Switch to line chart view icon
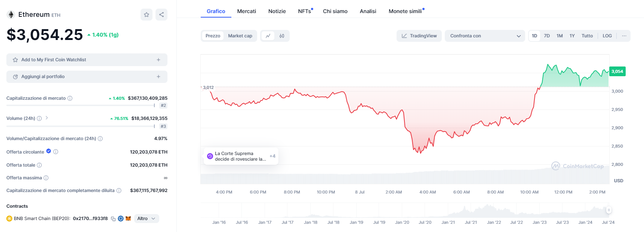644x232 pixels. click(x=268, y=36)
